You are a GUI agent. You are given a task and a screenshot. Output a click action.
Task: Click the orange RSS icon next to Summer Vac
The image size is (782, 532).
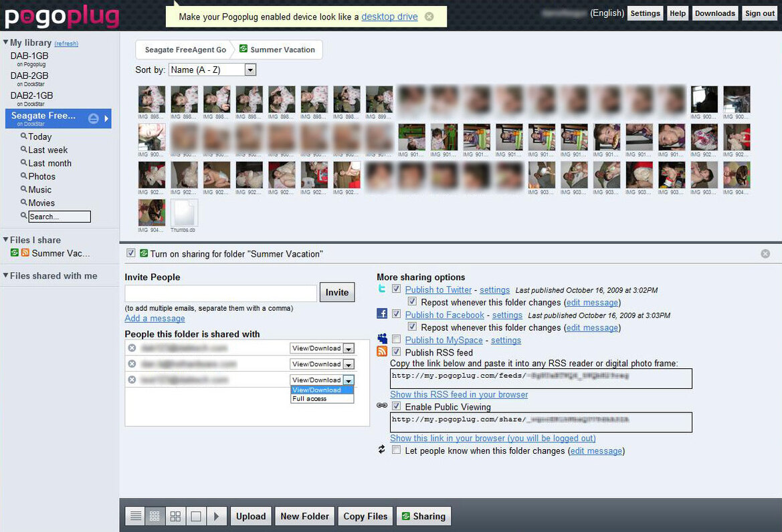pyautogui.click(x=25, y=253)
